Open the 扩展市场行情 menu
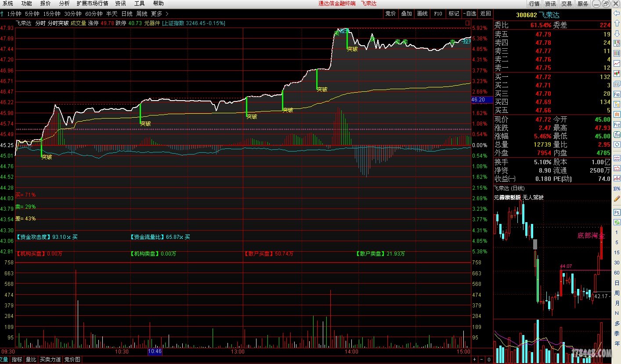 [x=92, y=4]
